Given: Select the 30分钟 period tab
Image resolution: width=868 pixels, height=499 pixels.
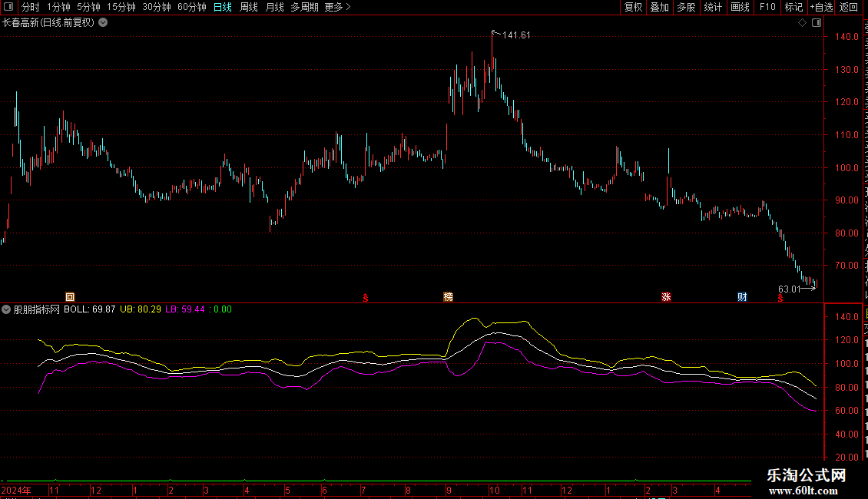Looking at the screenshot, I should 157,7.
